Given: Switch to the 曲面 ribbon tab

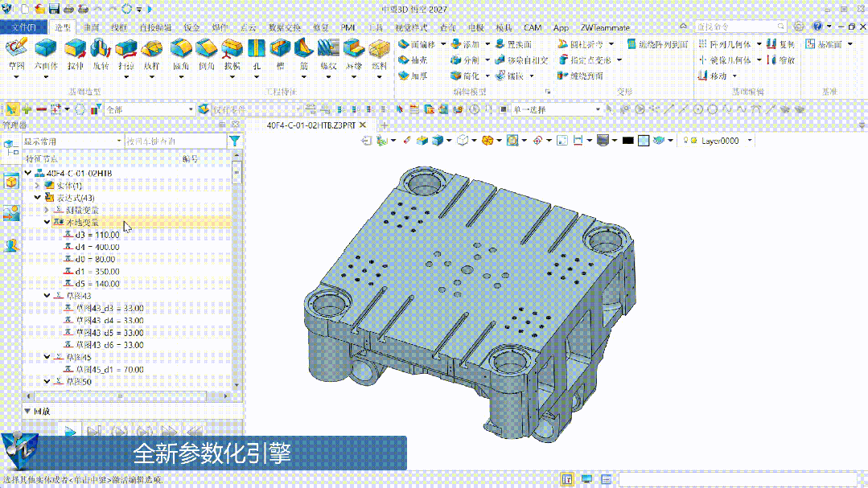Looking at the screenshot, I should 92,27.
